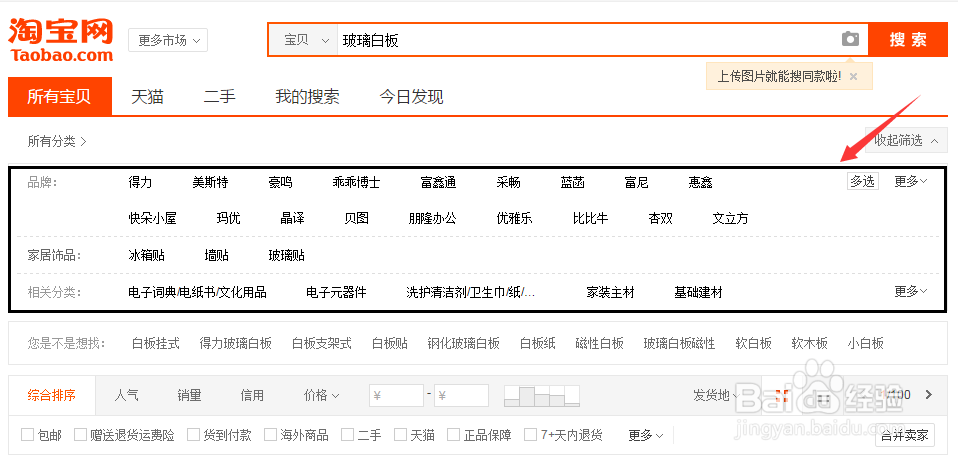Sort by 综合排序
Screen dimensions: 958x461
52,395
